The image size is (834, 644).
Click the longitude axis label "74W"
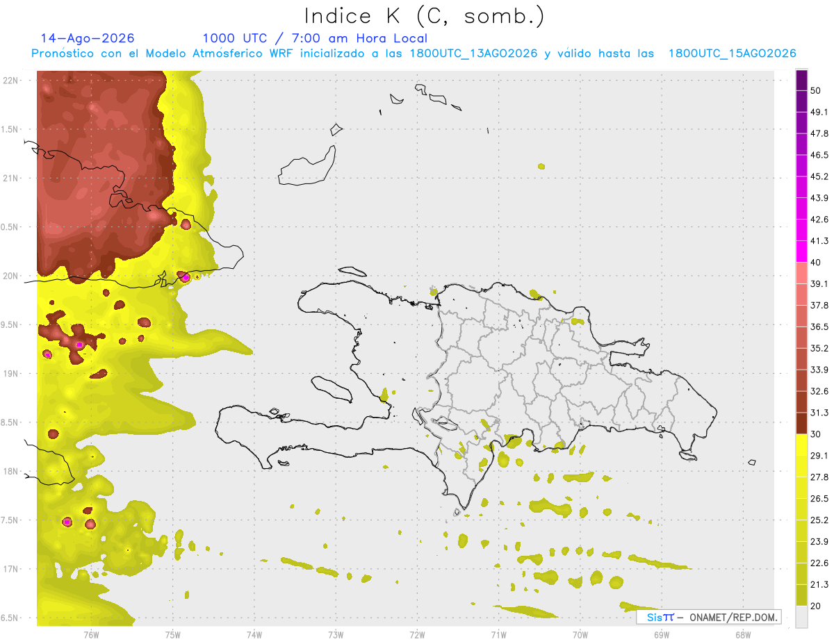[254, 635]
